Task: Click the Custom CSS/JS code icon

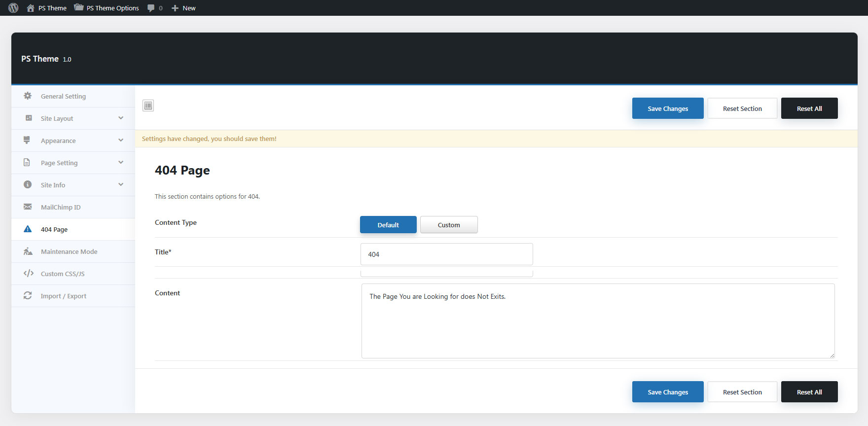Action: [x=28, y=274]
